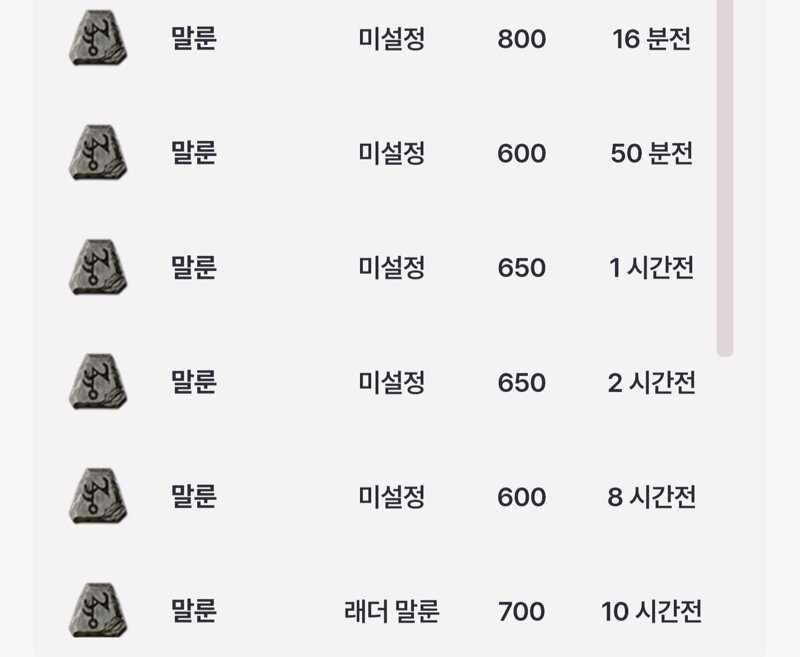Click the rune icon in the 래더 말룬 row
Screen dimensions: 800x657
(98, 611)
